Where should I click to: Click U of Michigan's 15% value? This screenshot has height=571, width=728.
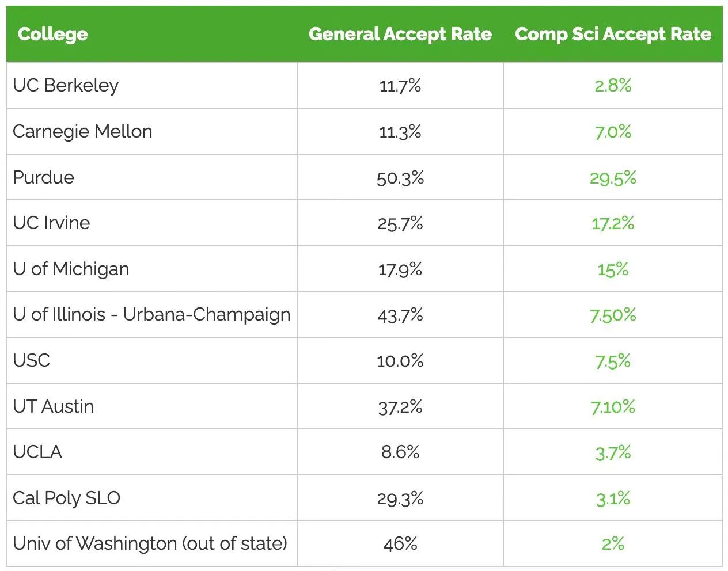pyautogui.click(x=613, y=269)
